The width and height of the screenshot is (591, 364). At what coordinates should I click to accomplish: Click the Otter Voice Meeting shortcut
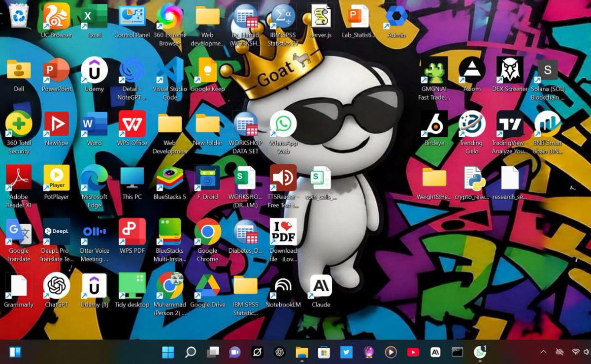[94, 232]
